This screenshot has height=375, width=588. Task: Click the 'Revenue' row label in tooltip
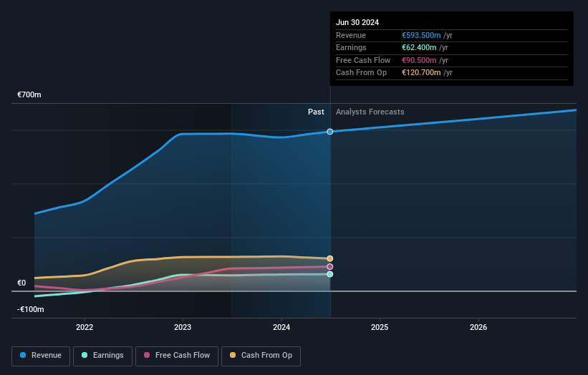pyautogui.click(x=351, y=35)
